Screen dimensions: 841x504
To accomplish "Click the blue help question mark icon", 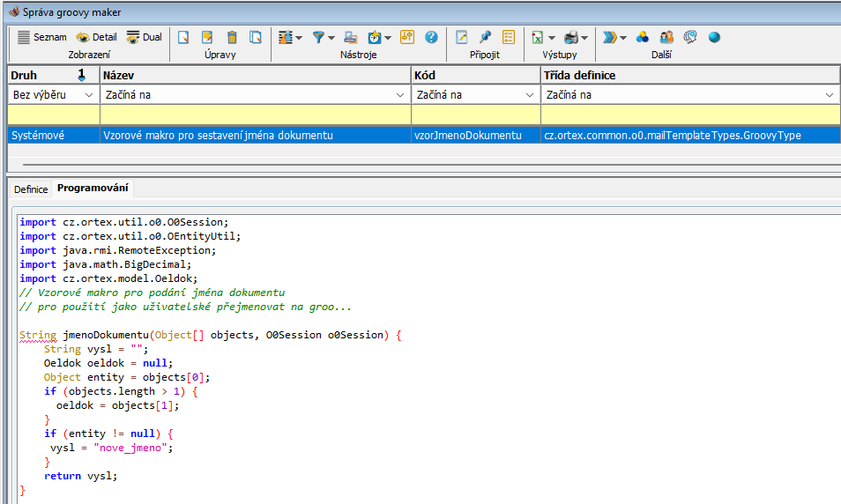I will click(431, 37).
